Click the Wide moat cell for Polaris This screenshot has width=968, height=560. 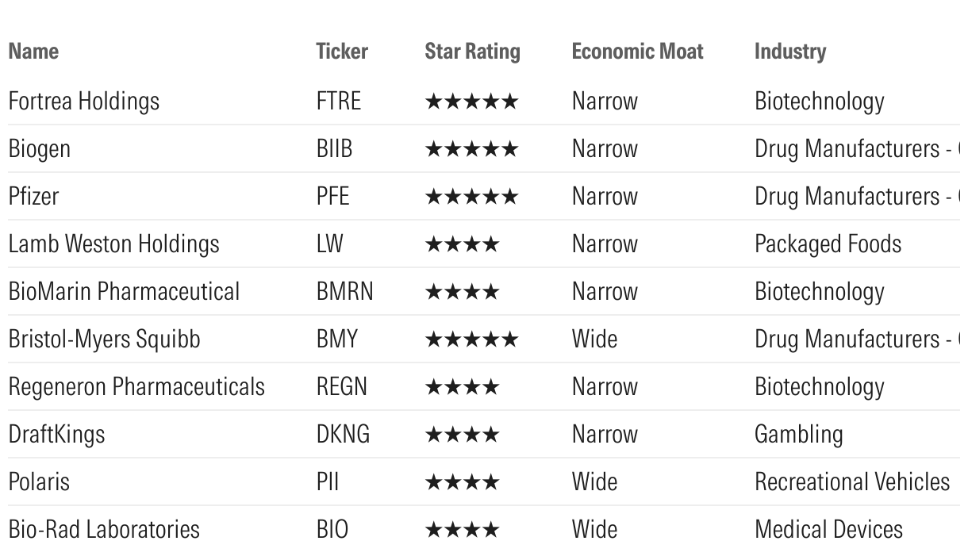click(x=594, y=482)
